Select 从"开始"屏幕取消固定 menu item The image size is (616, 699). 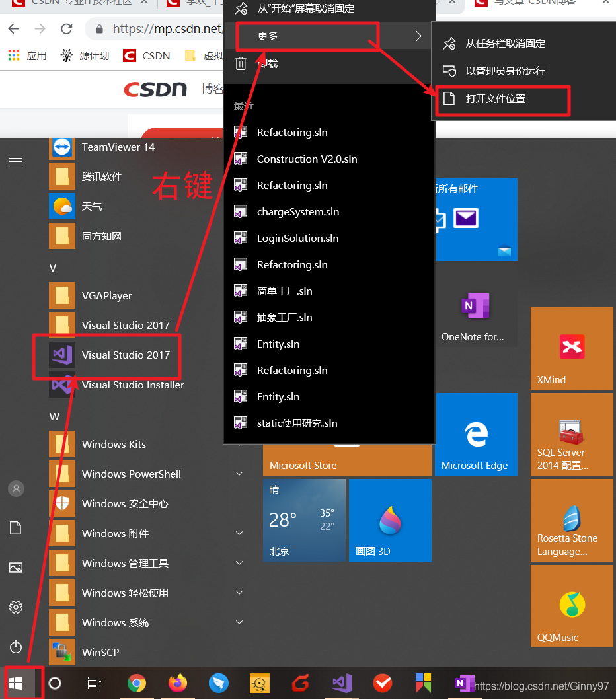coord(329,9)
